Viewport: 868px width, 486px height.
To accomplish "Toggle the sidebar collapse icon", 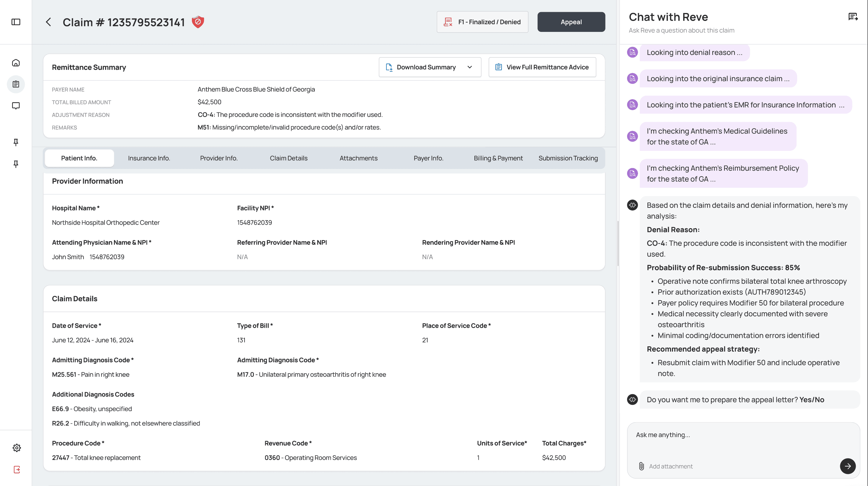I will pos(16,22).
